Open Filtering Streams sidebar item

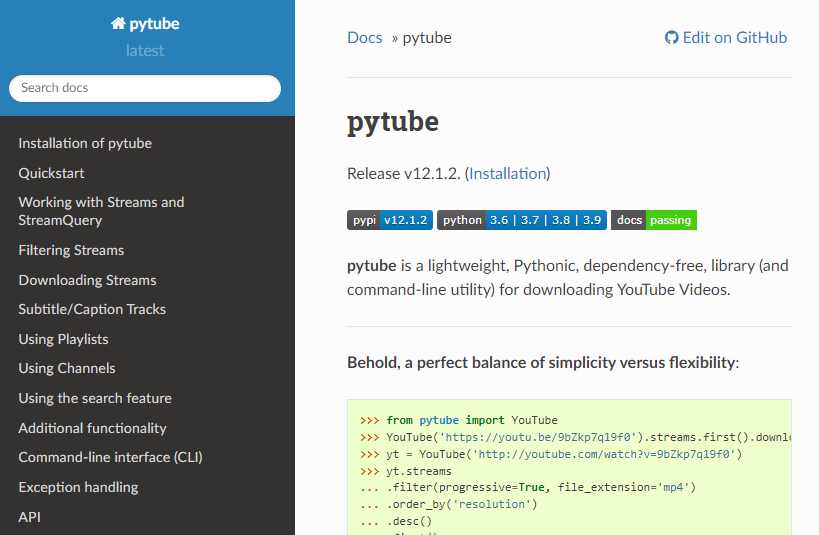(x=71, y=250)
